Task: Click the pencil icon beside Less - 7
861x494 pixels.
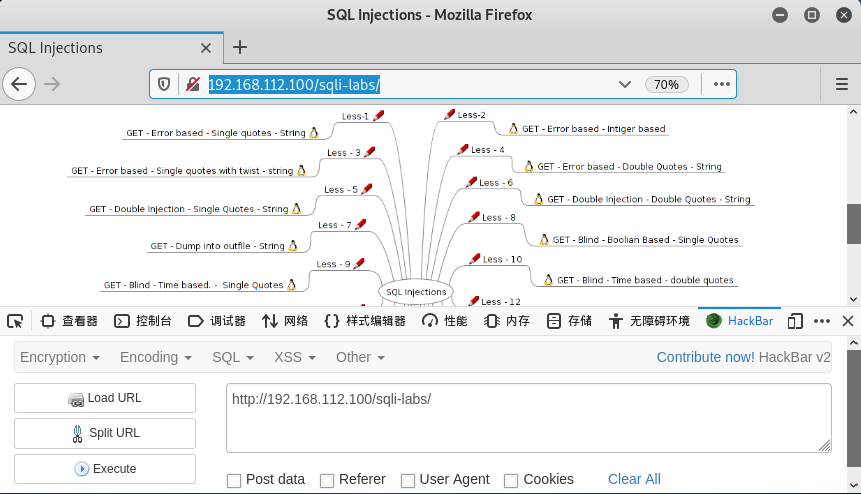Action: click(360, 224)
